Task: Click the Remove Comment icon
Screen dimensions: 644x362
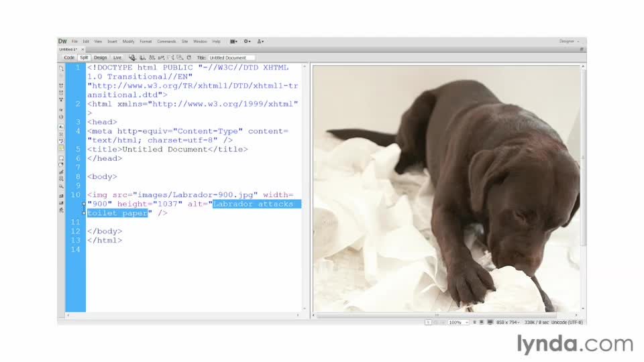Action: point(61,165)
